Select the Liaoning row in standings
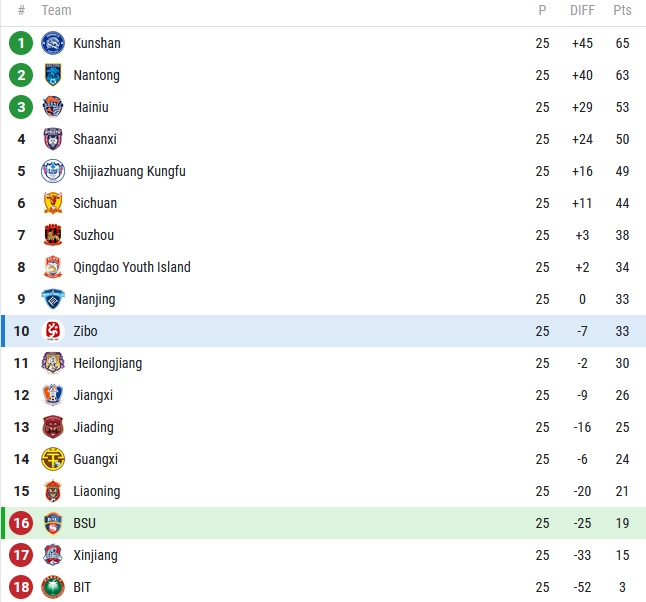 [300, 491]
